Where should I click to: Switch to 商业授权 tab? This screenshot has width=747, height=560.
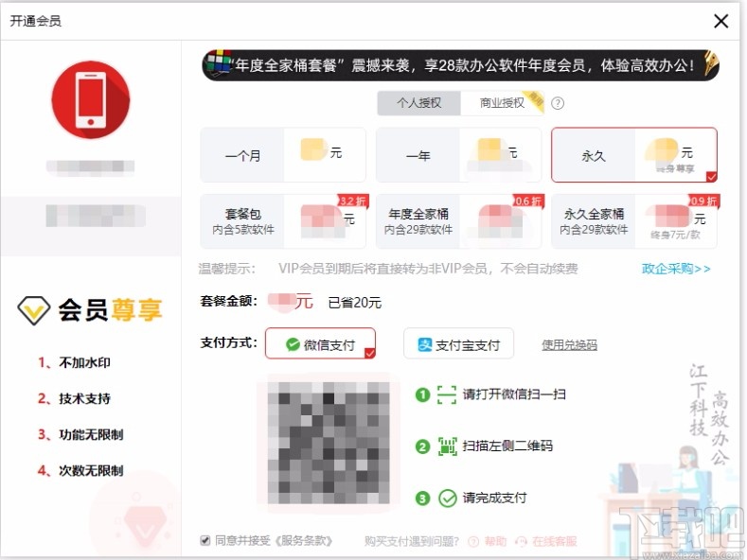pos(502,103)
